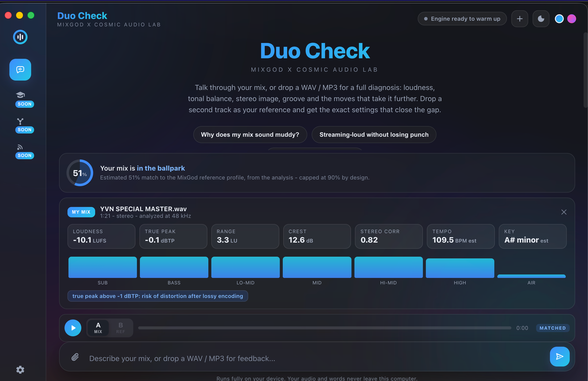Select the graduation cap learning icon
588x381 pixels.
20,95
